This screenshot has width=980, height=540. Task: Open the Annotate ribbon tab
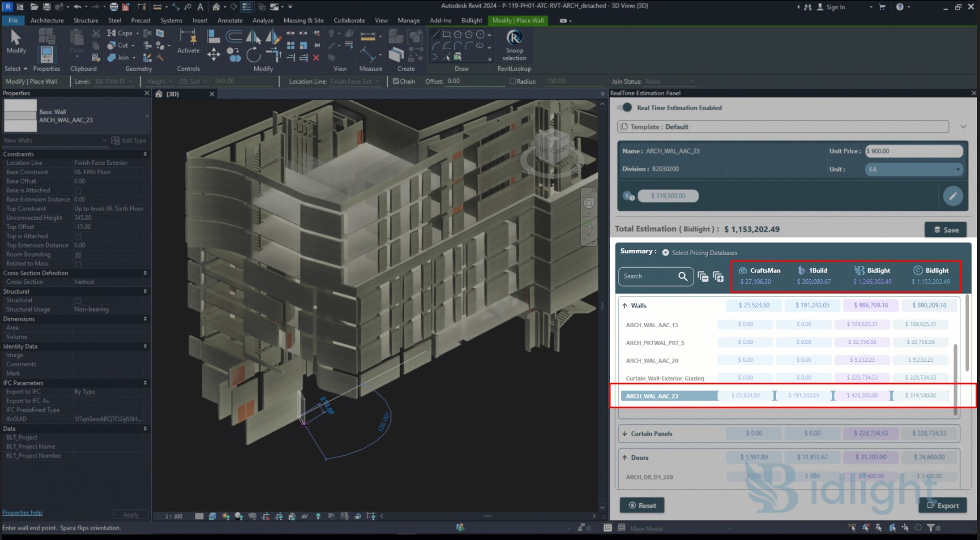[229, 20]
